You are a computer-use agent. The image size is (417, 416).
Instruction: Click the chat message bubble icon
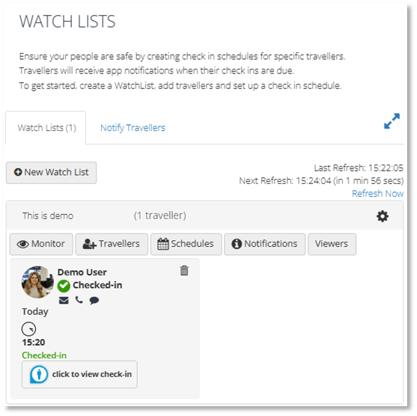coord(94,301)
